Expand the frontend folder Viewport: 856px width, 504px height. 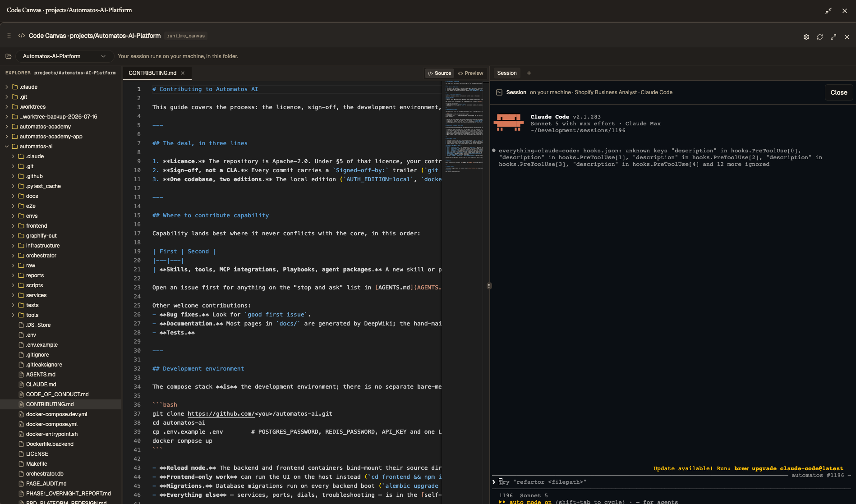61,226
